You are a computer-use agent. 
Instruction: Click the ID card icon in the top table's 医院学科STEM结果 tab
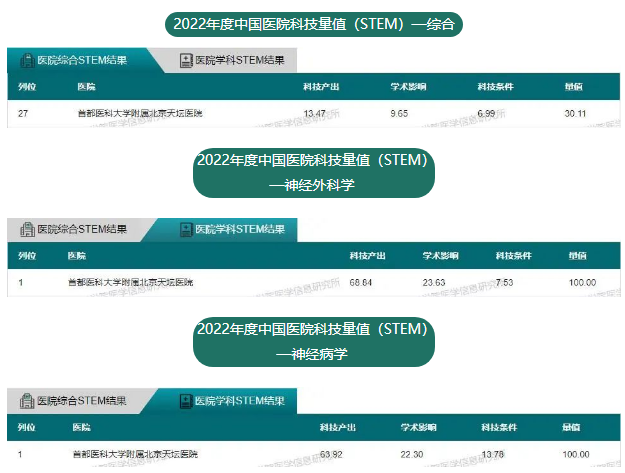[x=186, y=60]
